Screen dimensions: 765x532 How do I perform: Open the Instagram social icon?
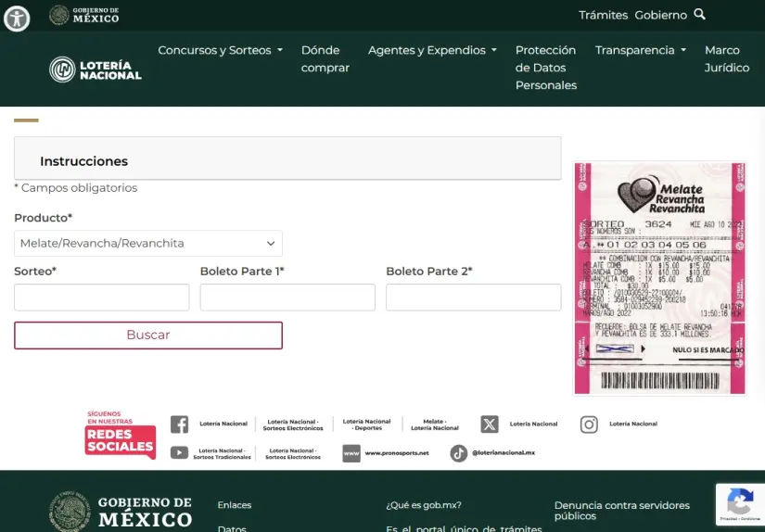click(589, 424)
